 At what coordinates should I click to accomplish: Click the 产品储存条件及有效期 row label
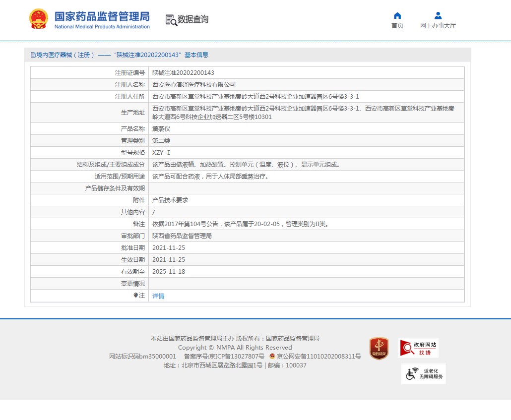click(115, 188)
